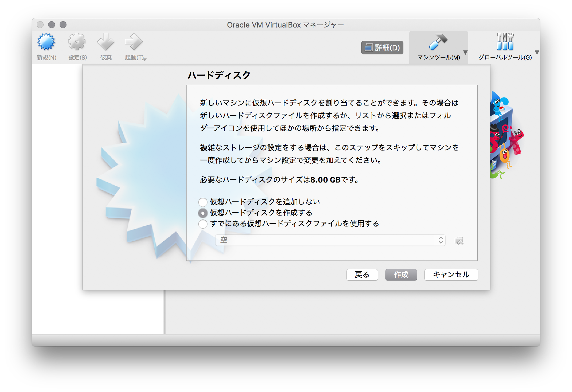The image size is (572, 392).
Task: Expand arrow beside マシンツール(M)
Action: tap(465, 52)
